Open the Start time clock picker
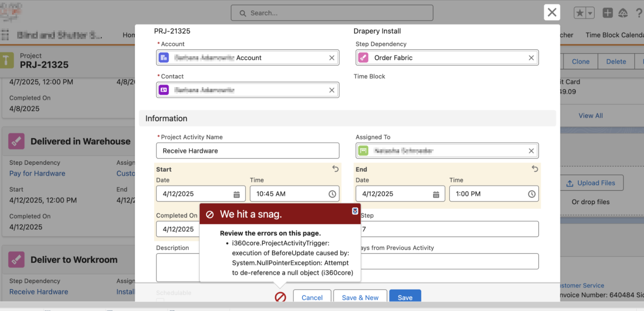Image resolution: width=644 pixels, height=311 pixels. pyautogui.click(x=332, y=194)
